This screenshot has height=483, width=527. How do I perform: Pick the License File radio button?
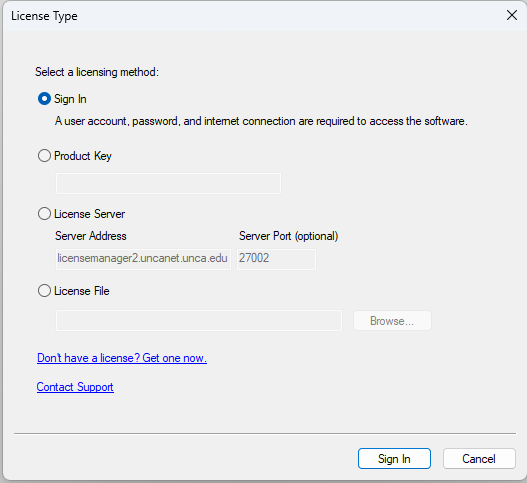44,291
